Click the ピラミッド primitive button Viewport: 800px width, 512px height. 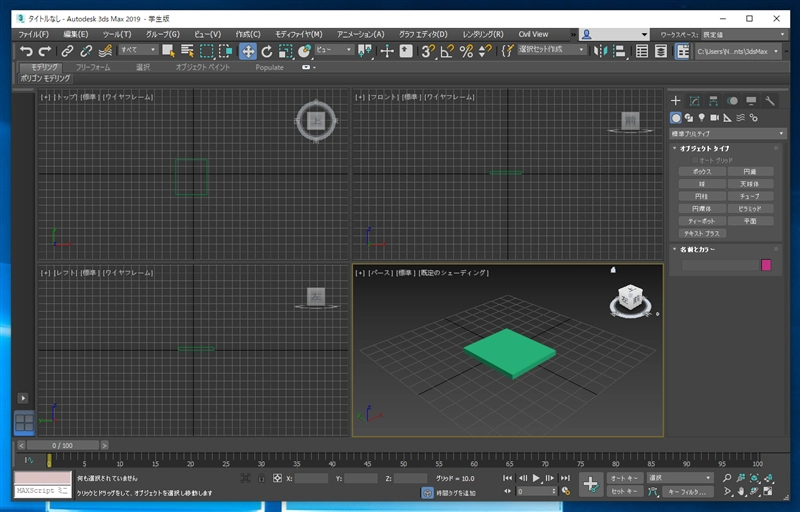(750, 209)
